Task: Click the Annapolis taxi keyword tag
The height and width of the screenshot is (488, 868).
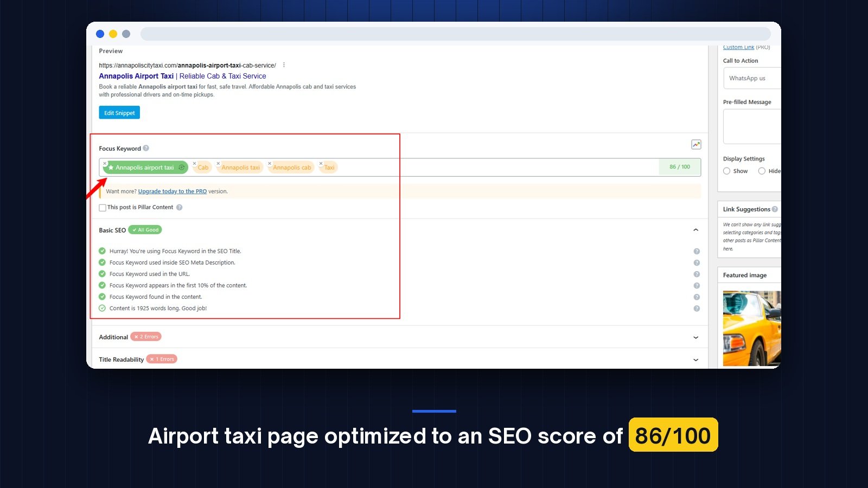Action: (x=240, y=168)
